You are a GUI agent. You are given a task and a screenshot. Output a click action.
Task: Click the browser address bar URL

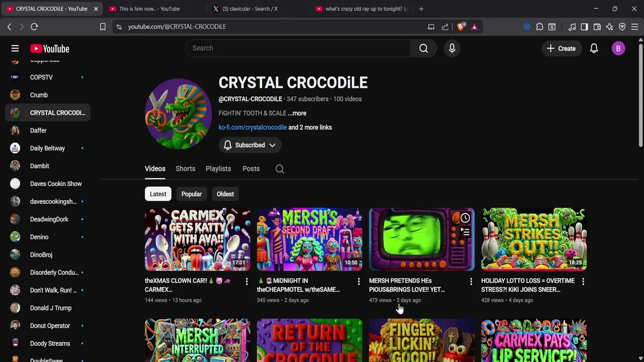click(177, 27)
